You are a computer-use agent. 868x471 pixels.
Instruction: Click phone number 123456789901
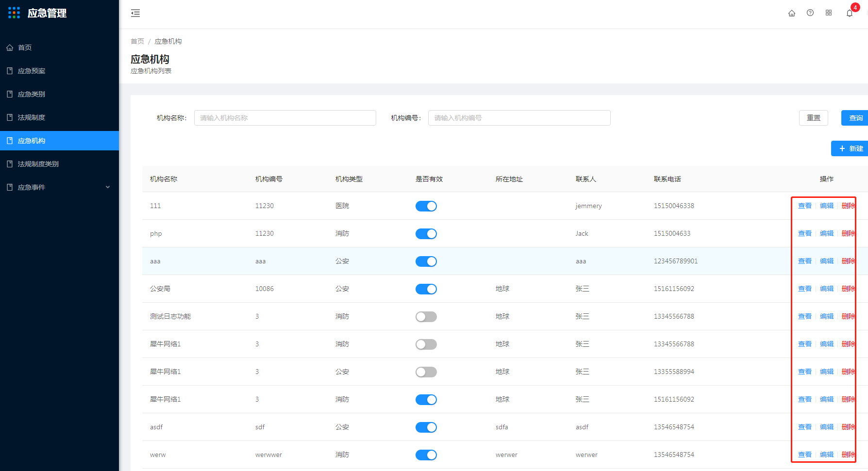676,261
